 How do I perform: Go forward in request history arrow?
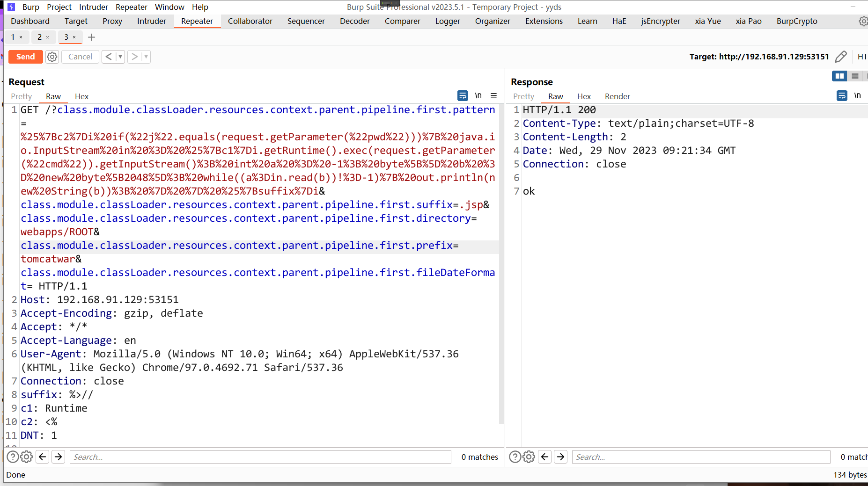click(134, 57)
